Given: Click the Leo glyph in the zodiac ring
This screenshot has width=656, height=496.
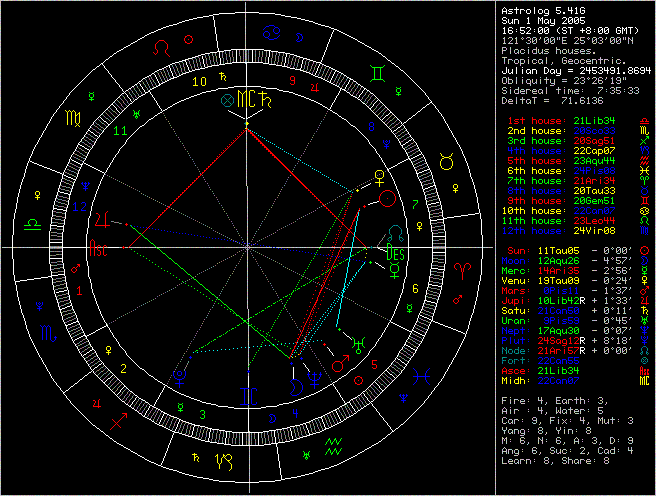Looking at the screenshot, I should [x=161, y=46].
